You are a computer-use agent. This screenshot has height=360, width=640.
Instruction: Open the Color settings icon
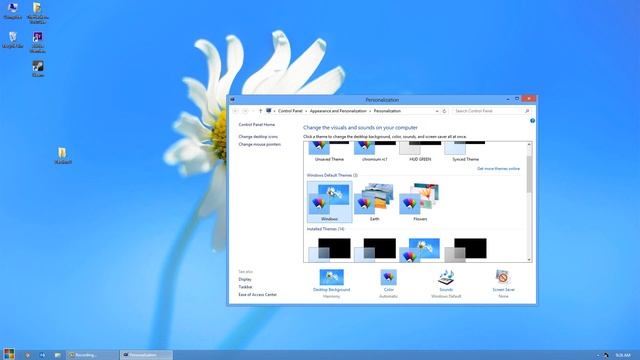(x=388, y=277)
